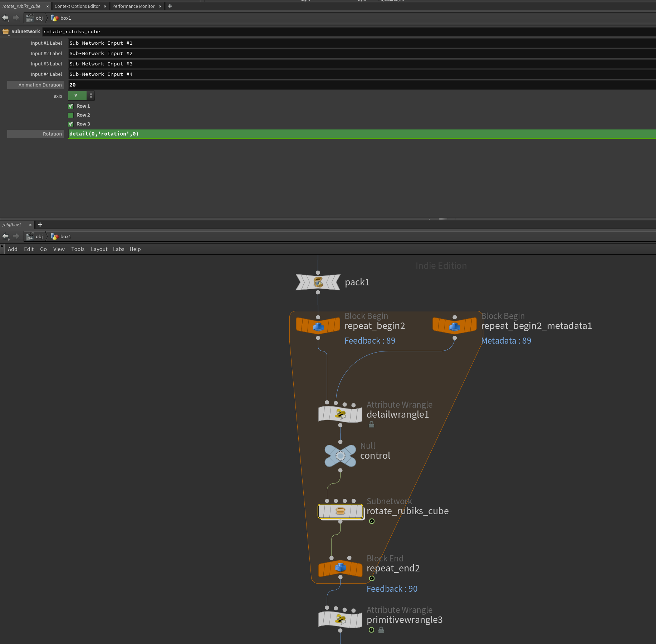Screen dimensions: 656x644
Task: Click the Animation Duration label
Action: pyautogui.click(x=40, y=85)
